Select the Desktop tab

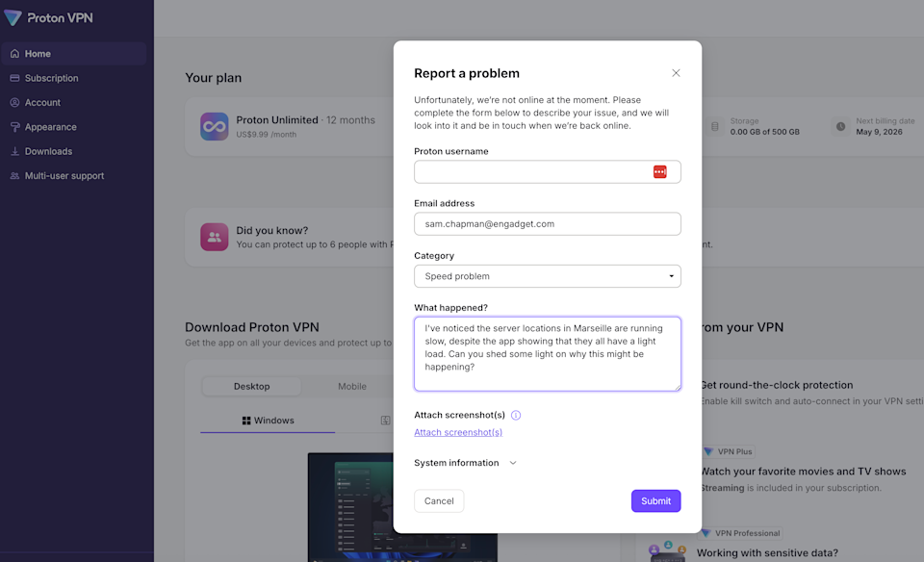250,386
